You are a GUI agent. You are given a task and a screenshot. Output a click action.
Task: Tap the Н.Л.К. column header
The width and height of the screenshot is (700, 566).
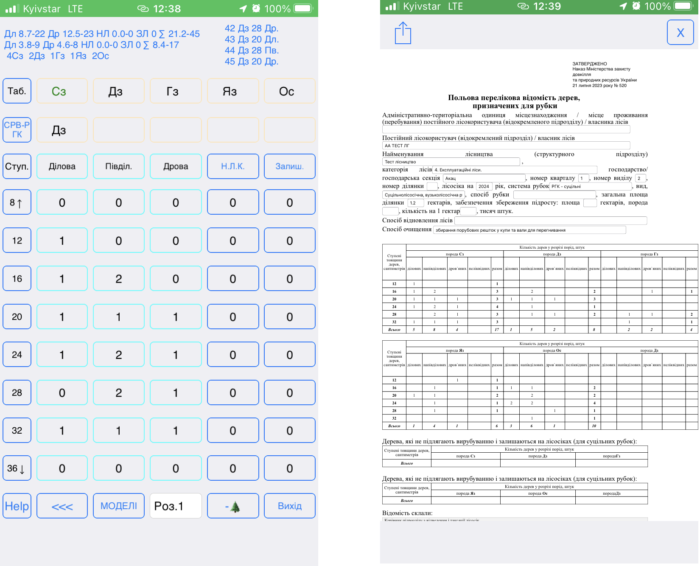click(x=232, y=166)
